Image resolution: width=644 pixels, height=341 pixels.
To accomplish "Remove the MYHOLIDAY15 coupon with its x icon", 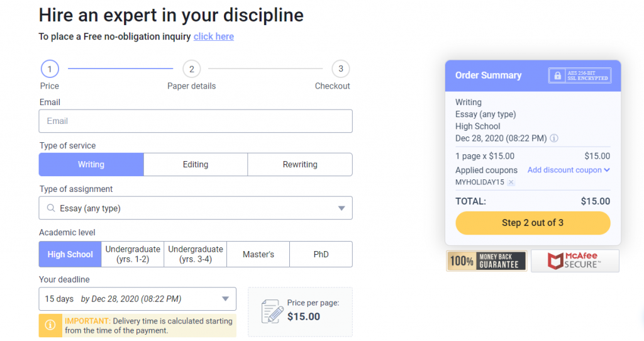I will [511, 182].
